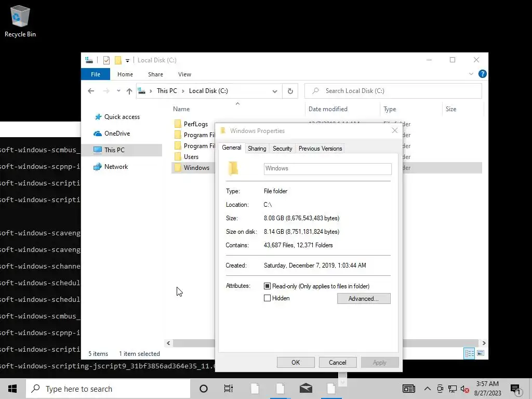The height and width of the screenshot is (399, 532).
Task: Click Local Disk (C:) in address breadcrumb
Action: point(208,91)
